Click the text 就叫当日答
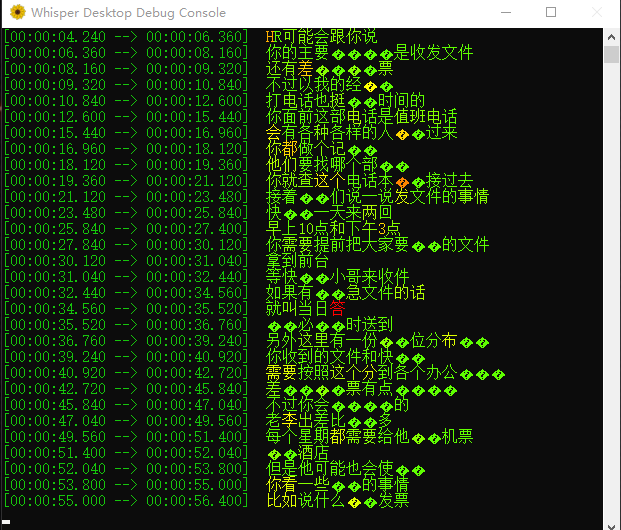Screen dimensions: 621x530 pyautogui.click(x=305, y=309)
